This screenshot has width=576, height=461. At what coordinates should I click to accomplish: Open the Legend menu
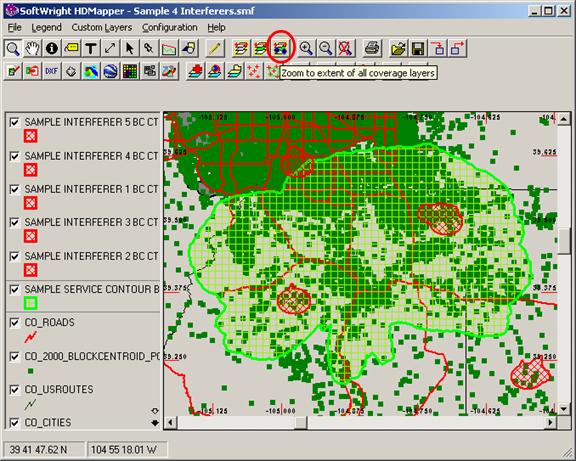click(x=46, y=28)
